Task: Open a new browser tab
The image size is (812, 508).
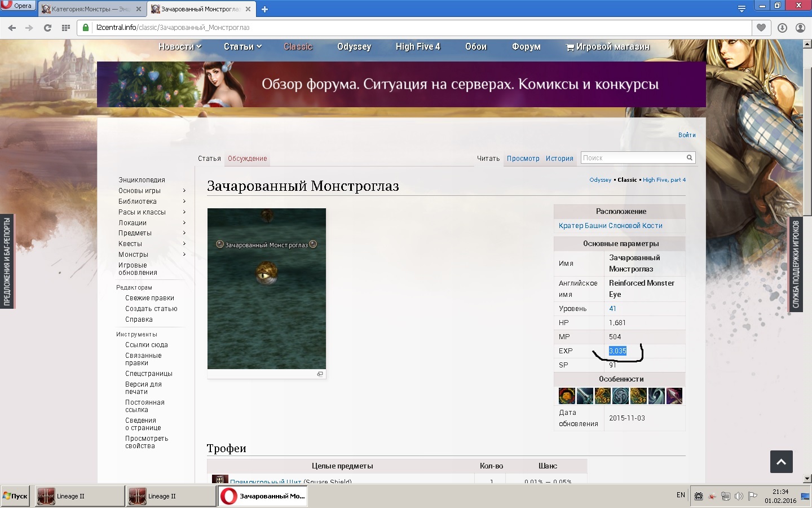Action: click(x=264, y=9)
